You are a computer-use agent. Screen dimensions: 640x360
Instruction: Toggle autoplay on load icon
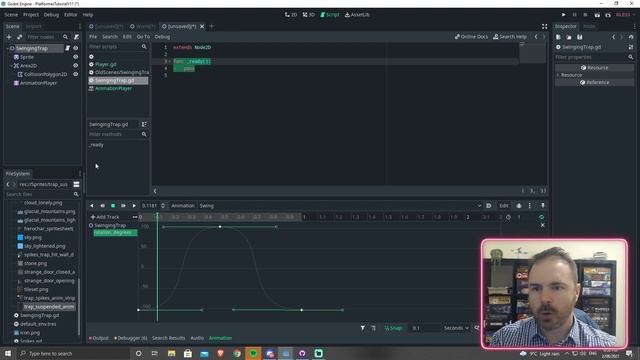point(489,206)
